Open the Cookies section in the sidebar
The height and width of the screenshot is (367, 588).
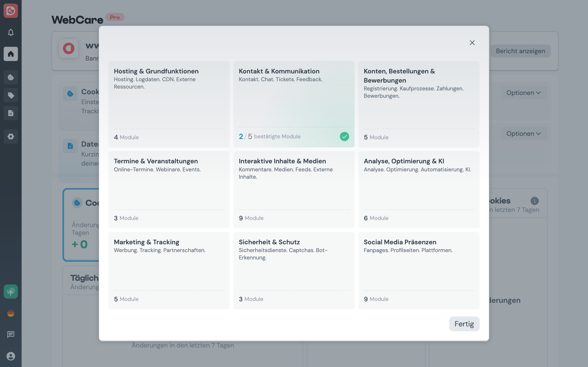pos(11,77)
